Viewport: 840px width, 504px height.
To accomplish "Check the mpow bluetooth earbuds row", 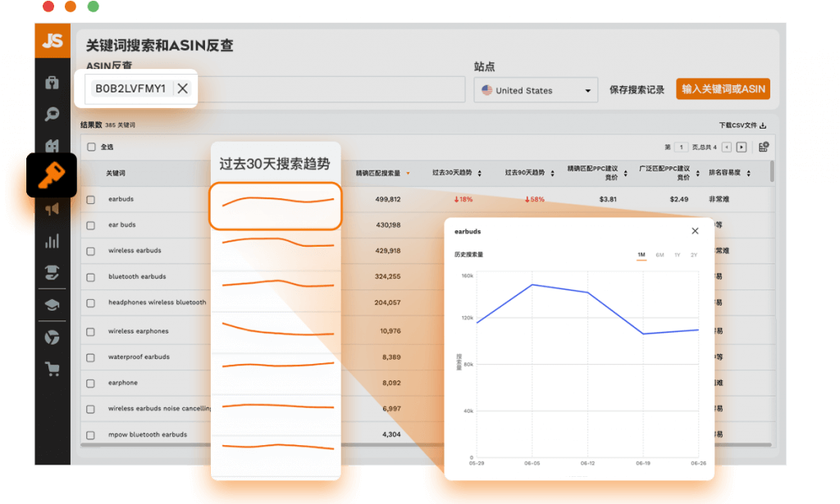I will coord(90,435).
